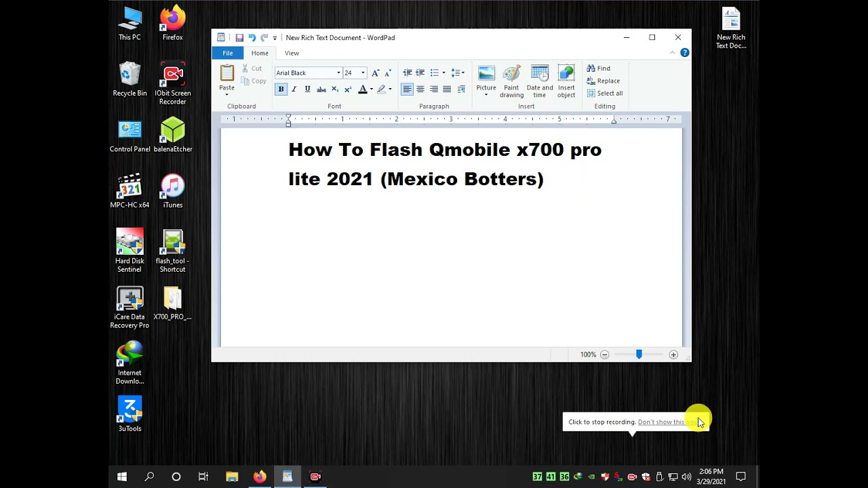Zoom in using the plus button

[673, 354]
